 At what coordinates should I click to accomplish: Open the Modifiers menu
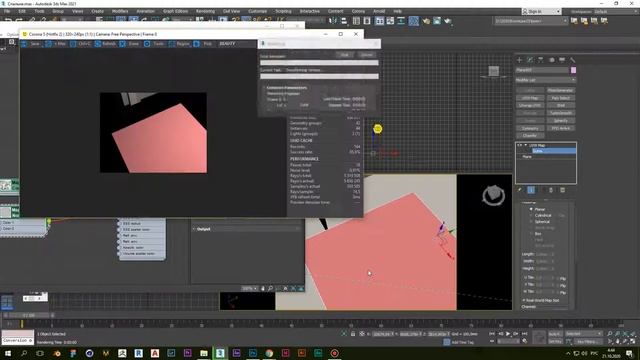(120, 11)
